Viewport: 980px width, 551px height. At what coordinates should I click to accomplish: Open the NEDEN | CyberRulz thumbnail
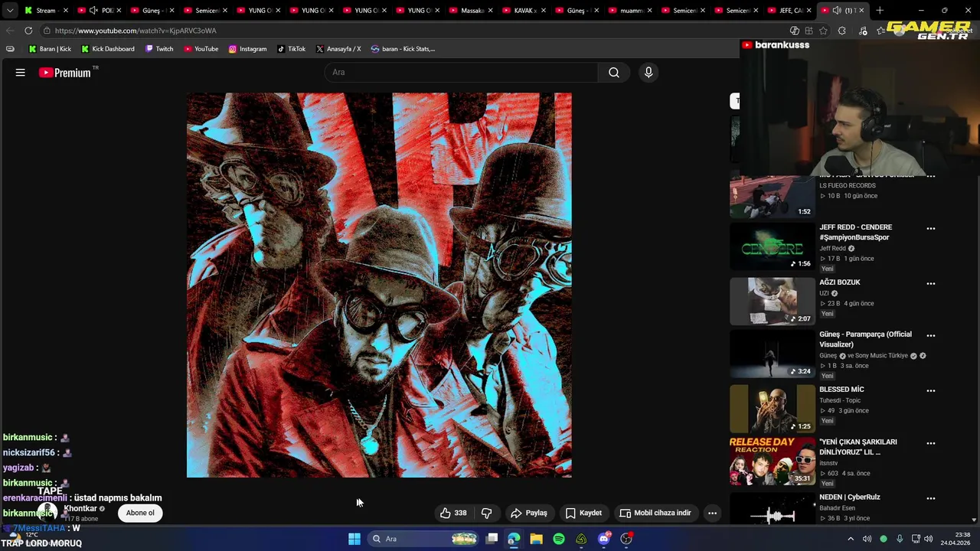coord(773,509)
